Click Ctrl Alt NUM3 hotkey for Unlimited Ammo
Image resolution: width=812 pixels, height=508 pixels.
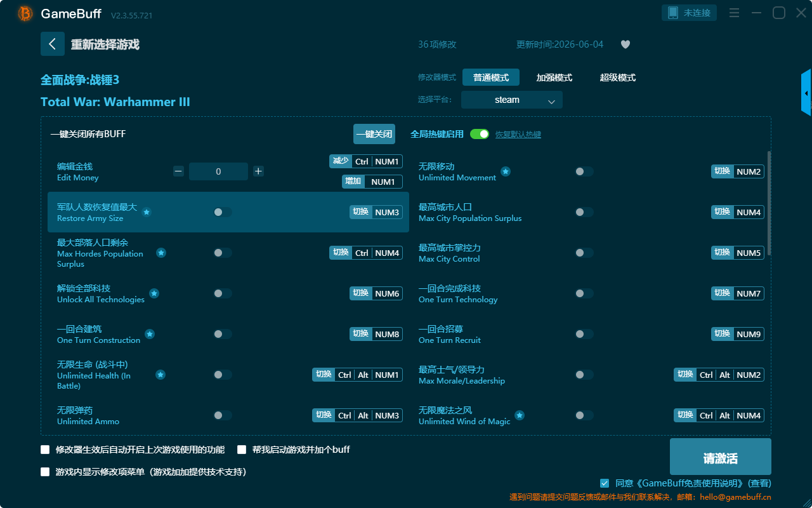[x=357, y=415]
